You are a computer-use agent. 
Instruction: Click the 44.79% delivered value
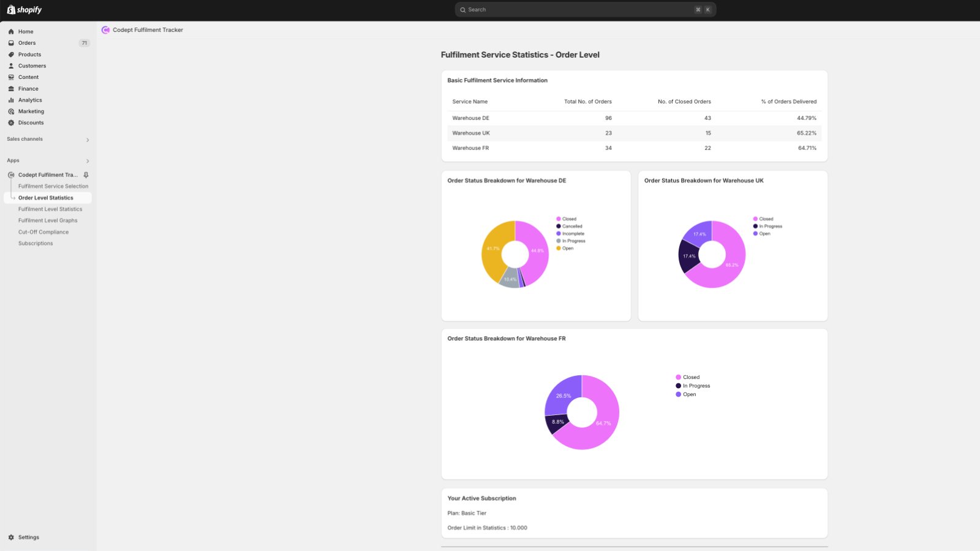tap(807, 118)
